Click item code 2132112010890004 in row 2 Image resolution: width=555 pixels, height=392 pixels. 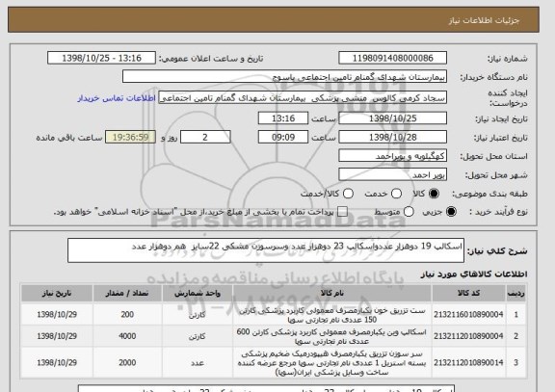pyautogui.click(x=468, y=336)
